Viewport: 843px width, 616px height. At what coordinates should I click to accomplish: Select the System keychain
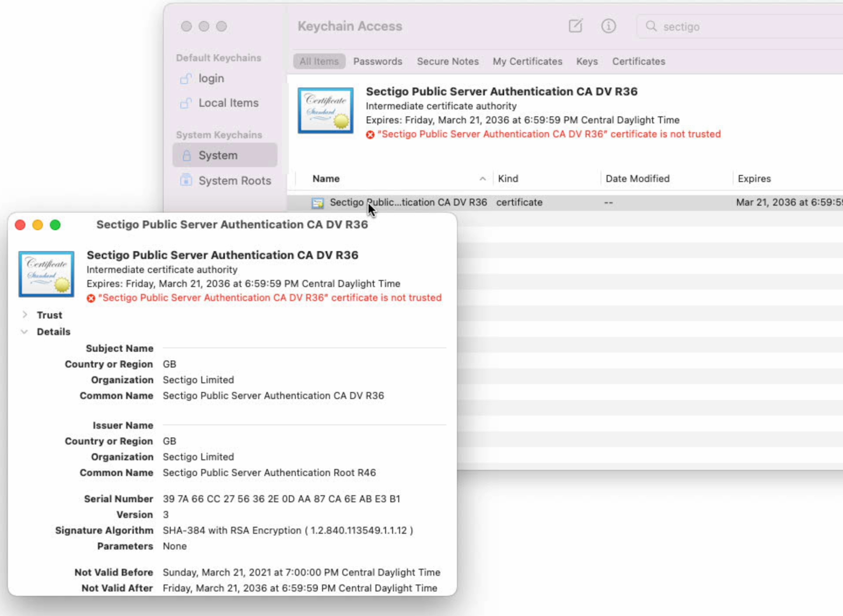coord(225,155)
